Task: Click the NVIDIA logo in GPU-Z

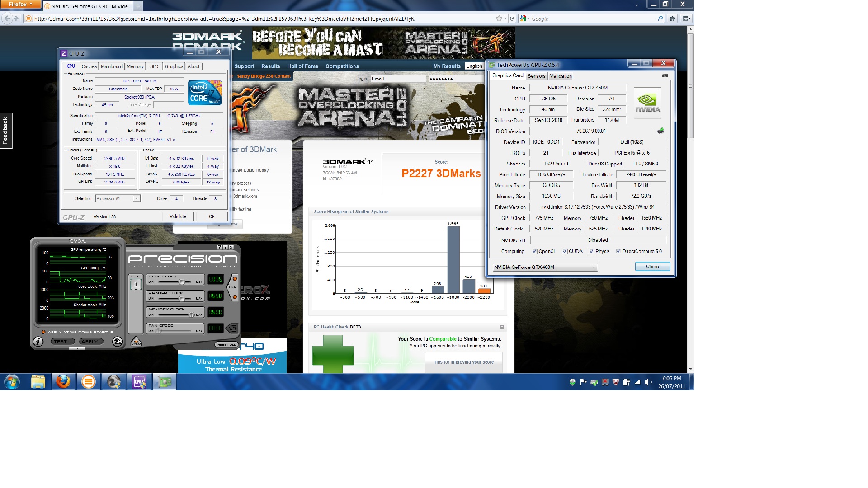Action: (647, 103)
